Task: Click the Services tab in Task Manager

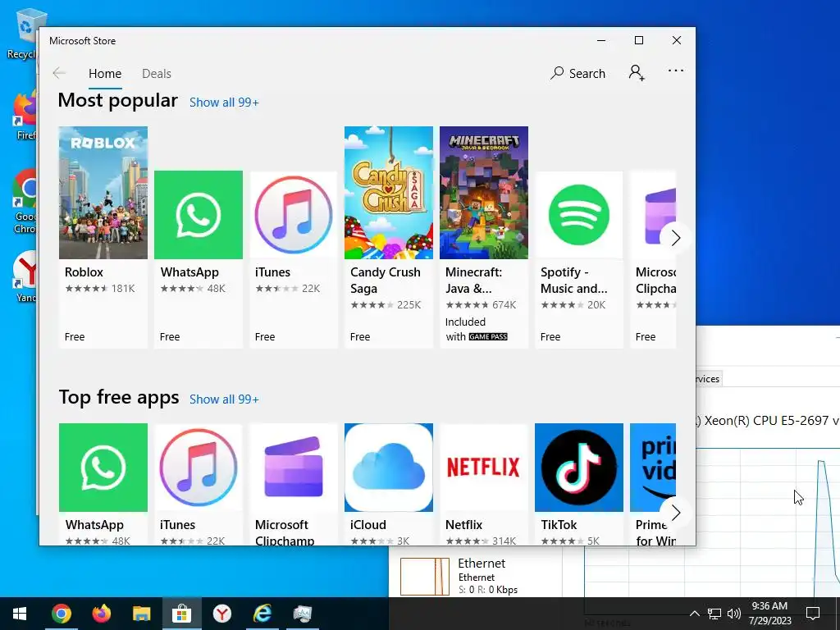Action: point(709,379)
